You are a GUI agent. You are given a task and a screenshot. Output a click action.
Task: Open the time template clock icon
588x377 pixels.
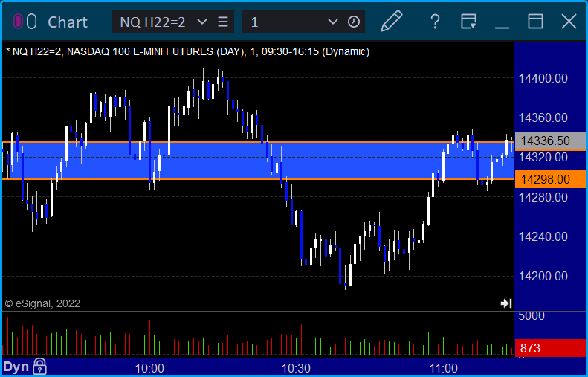[354, 22]
